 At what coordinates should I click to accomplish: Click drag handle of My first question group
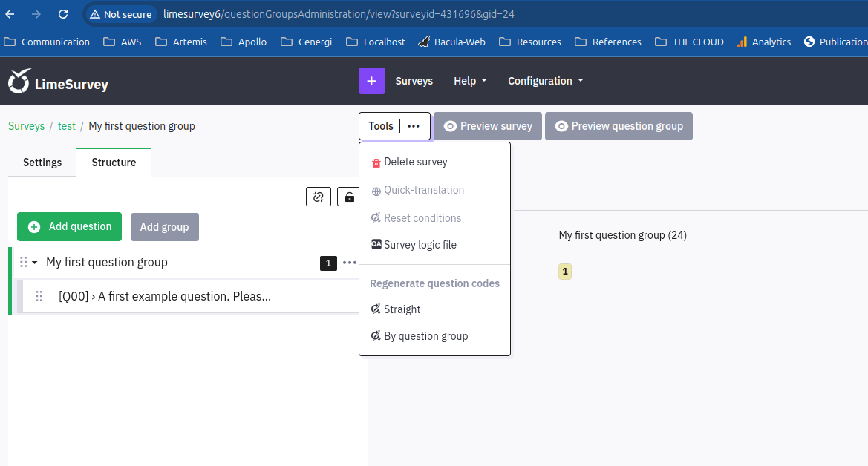(24, 262)
